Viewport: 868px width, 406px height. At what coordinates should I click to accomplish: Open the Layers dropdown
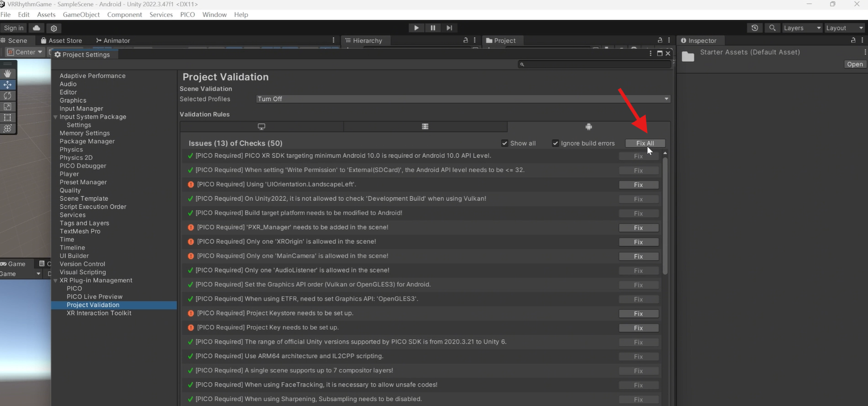click(x=802, y=28)
